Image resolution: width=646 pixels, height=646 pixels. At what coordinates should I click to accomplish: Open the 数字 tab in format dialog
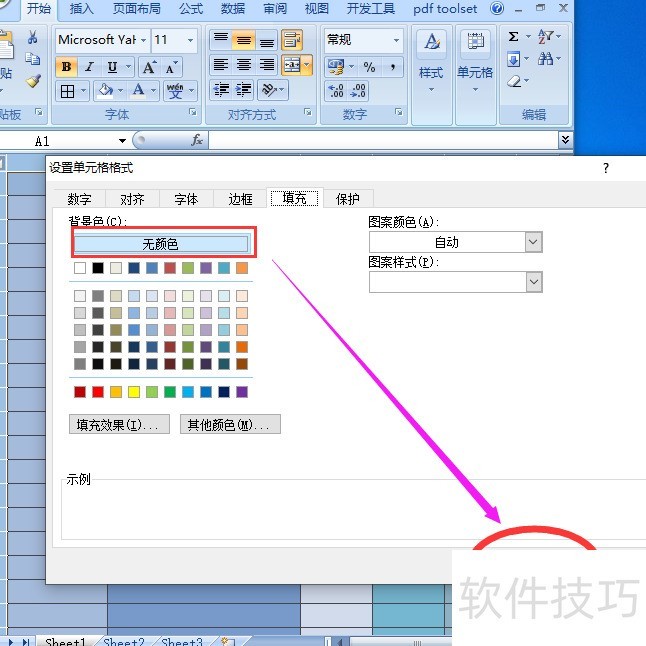(79, 199)
